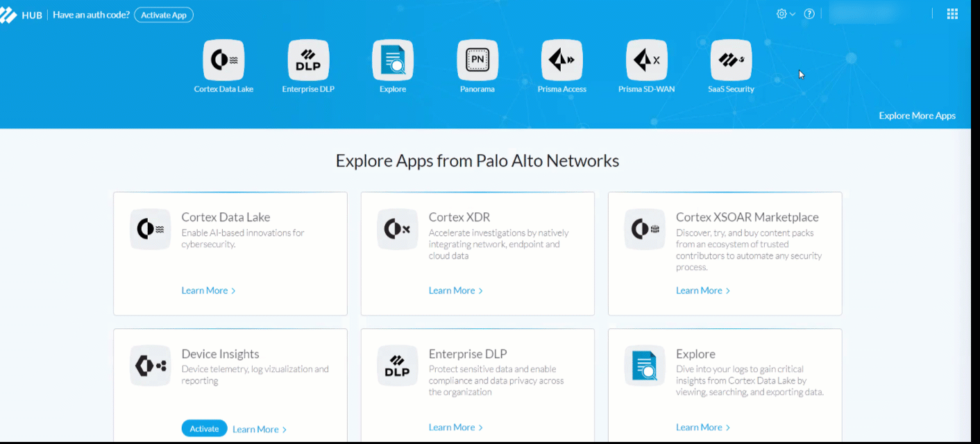Open Learn More for Cortex XSOAR Marketplace

tap(702, 291)
